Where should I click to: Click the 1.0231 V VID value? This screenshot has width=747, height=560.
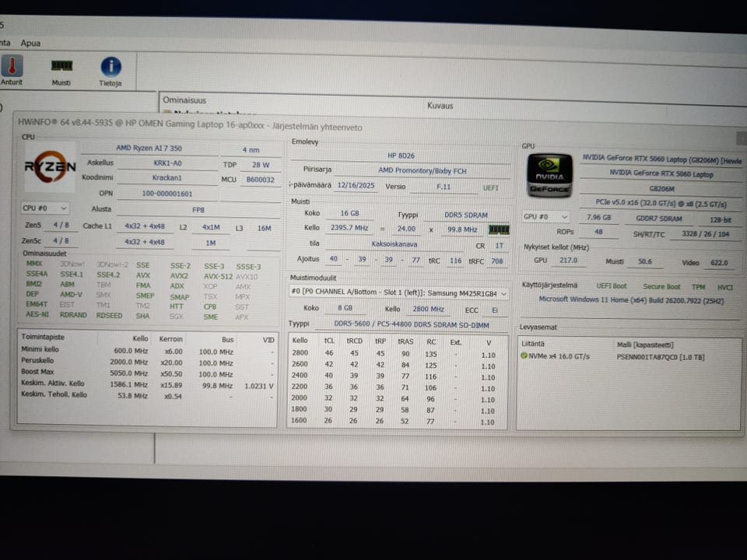point(259,386)
